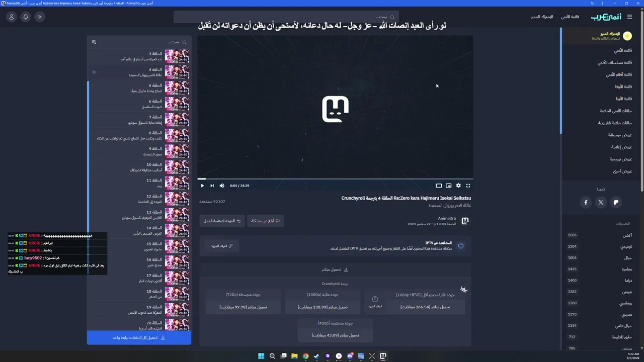Download the 720p version (97.78 MB)
Screen dimensions: 644x362
click(x=243, y=307)
